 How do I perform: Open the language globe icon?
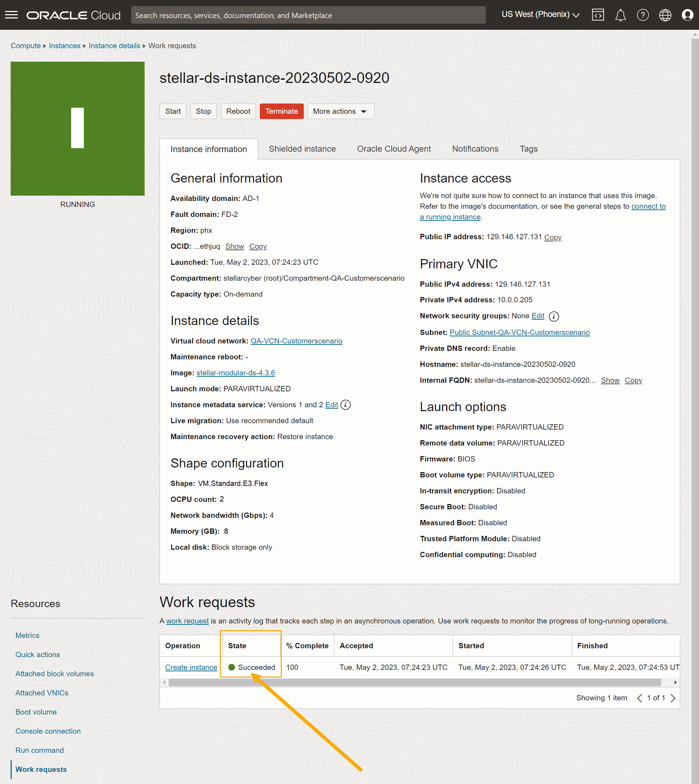tap(665, 15)
